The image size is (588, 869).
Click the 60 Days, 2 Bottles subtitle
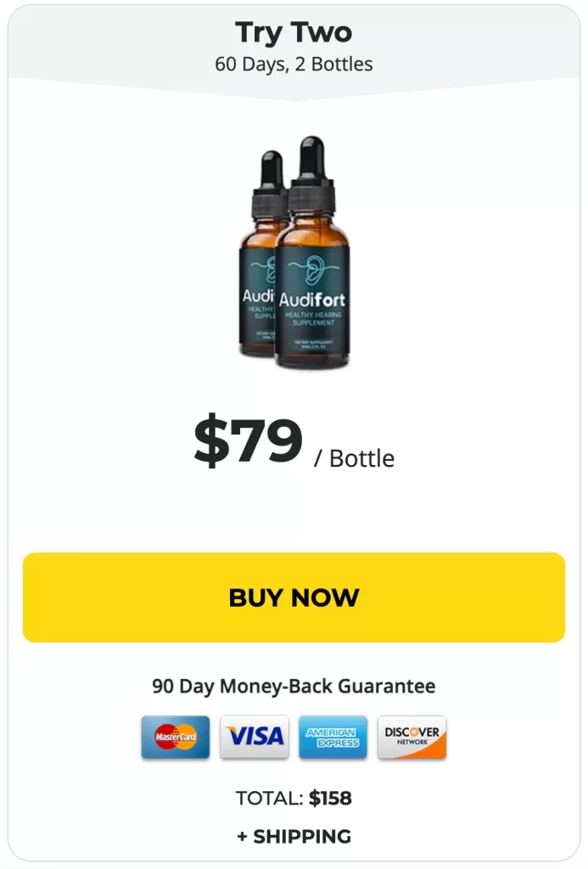[294, 64]
